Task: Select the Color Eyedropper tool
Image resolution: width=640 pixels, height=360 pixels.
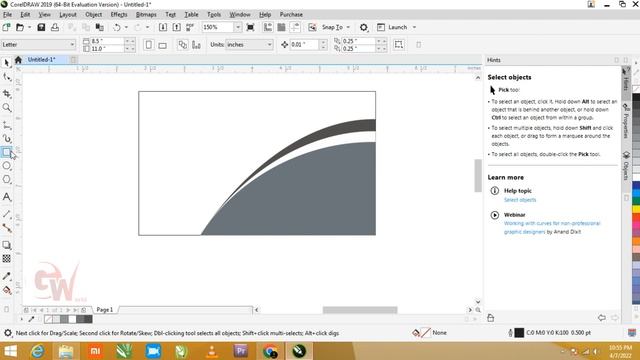Action: (x=7, y=276)
